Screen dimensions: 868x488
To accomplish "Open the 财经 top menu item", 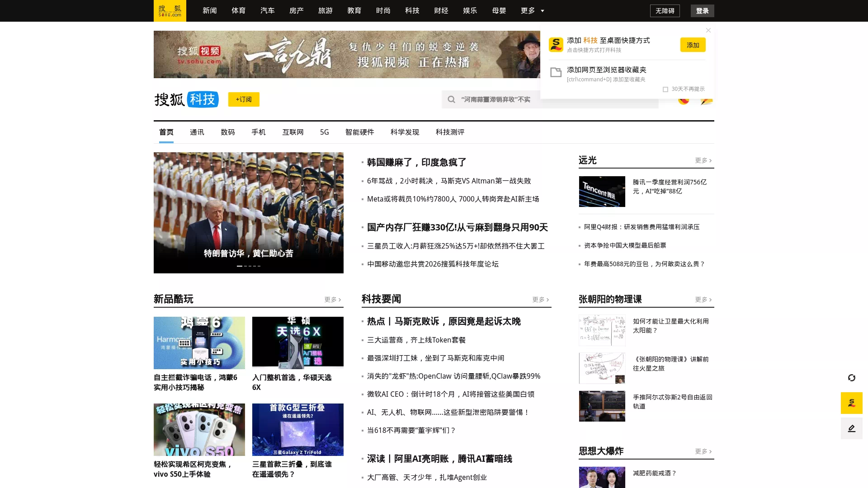I will [441, 11].
